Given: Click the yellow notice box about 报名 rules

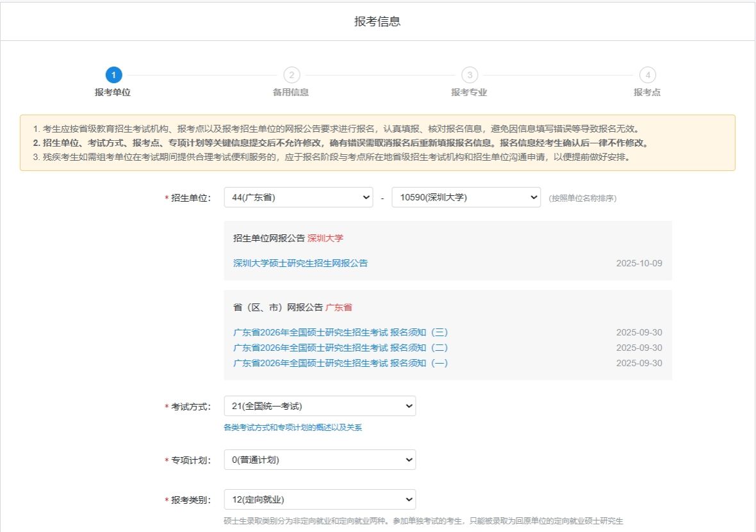Looking at the screenshot, I should (377, 143).
